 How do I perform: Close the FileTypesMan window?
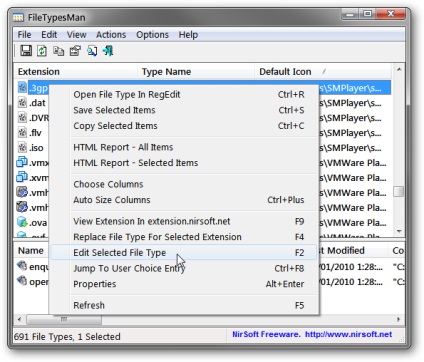tap(391, 14)
